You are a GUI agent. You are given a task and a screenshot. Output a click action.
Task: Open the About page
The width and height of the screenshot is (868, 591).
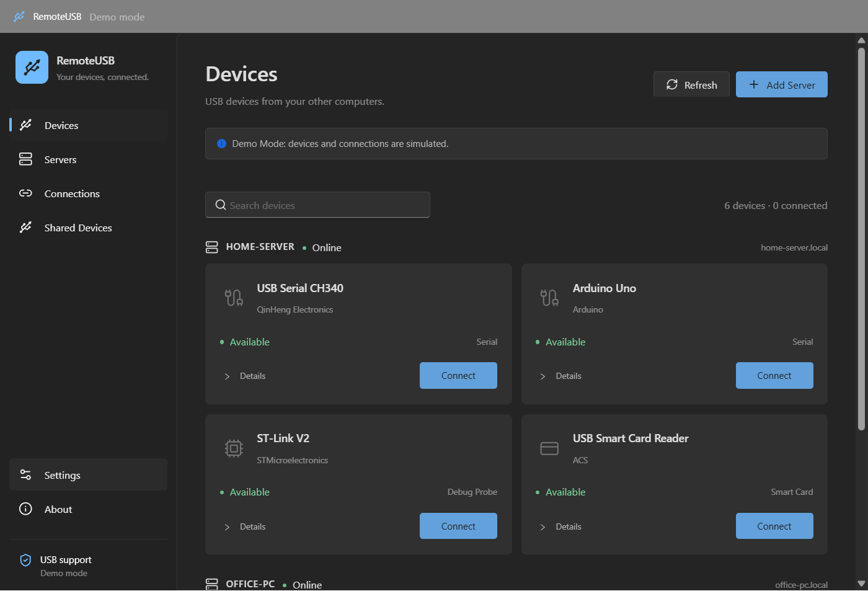coord(88,509)
